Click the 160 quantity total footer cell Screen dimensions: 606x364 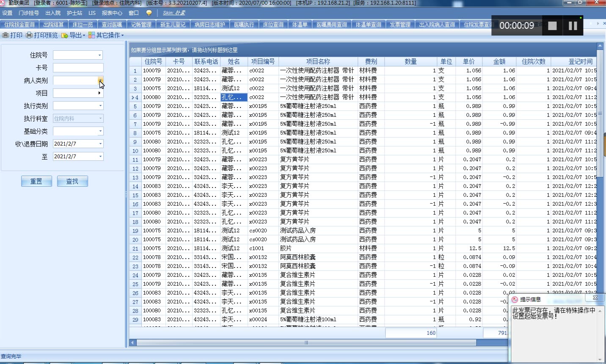pyautogui.click(x=411, y=333)
